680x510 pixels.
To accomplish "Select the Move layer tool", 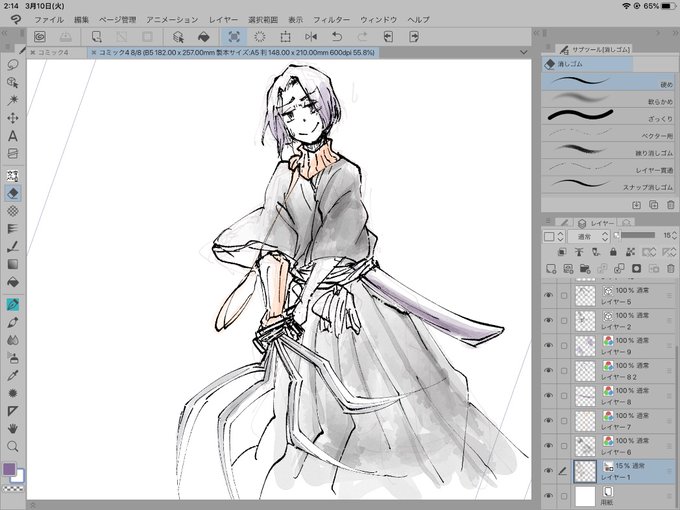I will click(x=13, y=118).
